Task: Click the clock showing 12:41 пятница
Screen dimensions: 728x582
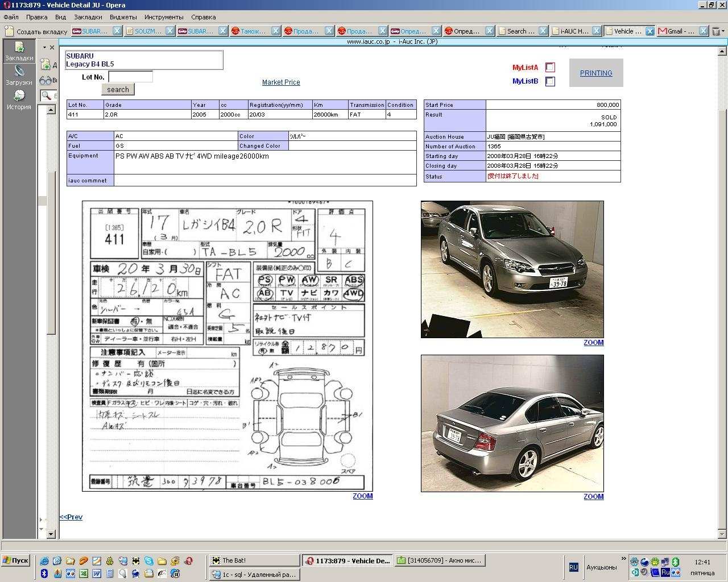Action: point(702,567)
